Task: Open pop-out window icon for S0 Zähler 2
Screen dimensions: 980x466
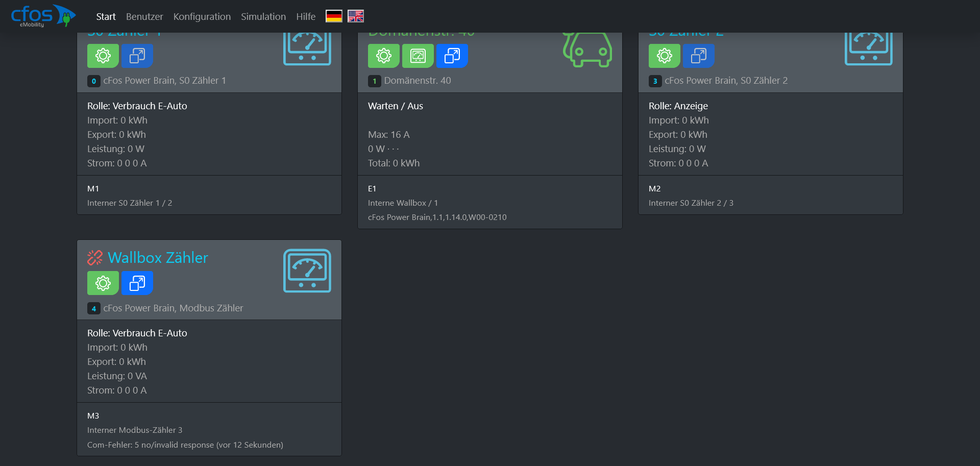Action: pyautogui.click(x=699, y=56)
